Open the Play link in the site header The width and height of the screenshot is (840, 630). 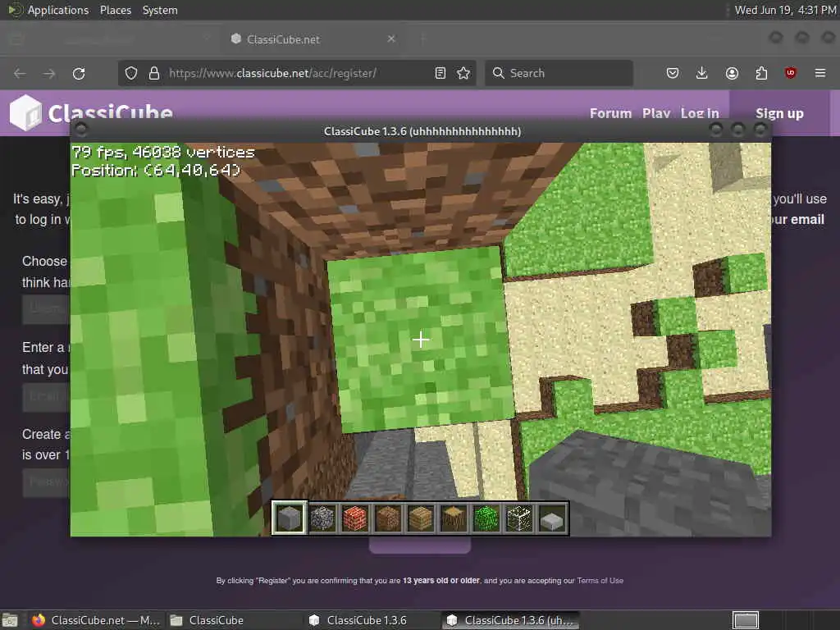pyautogui.click(x=656, y=113)
